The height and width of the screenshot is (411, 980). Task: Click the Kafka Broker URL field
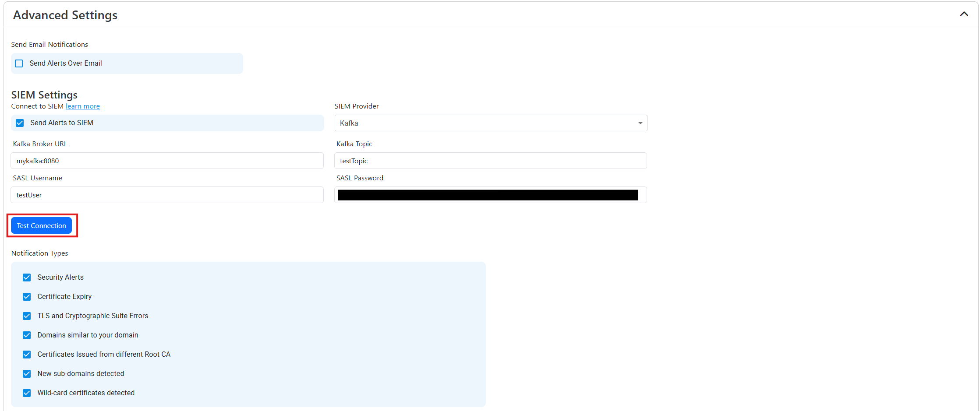(166, 161)
